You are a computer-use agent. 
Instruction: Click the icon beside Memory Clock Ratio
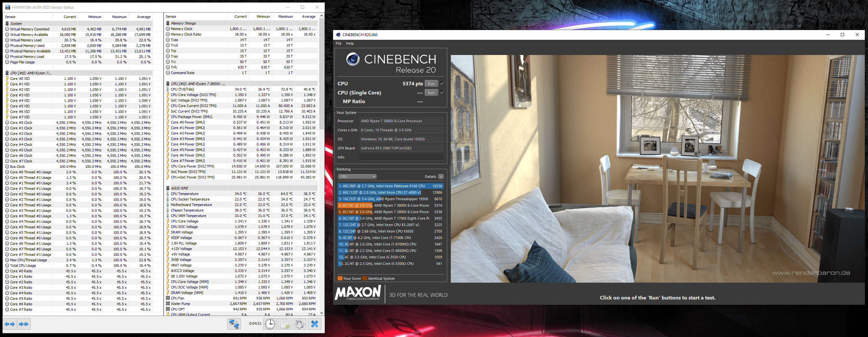coord(168,34)
